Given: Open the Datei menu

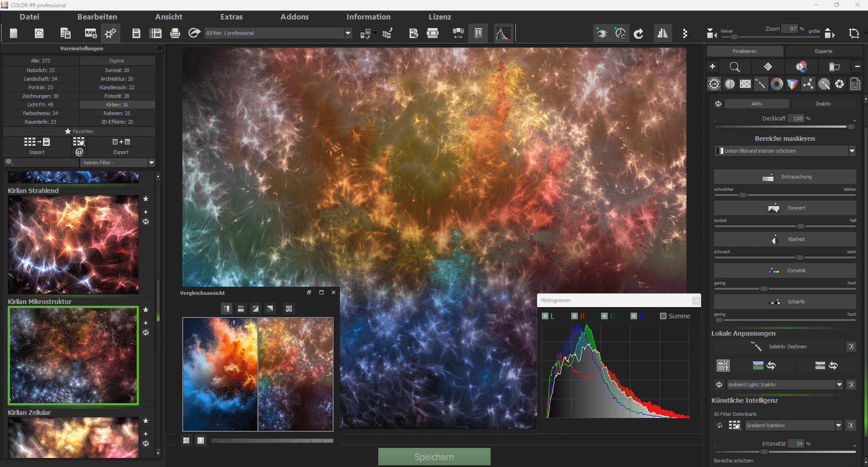Looking at the screenshot, I should tap(29, 17).
